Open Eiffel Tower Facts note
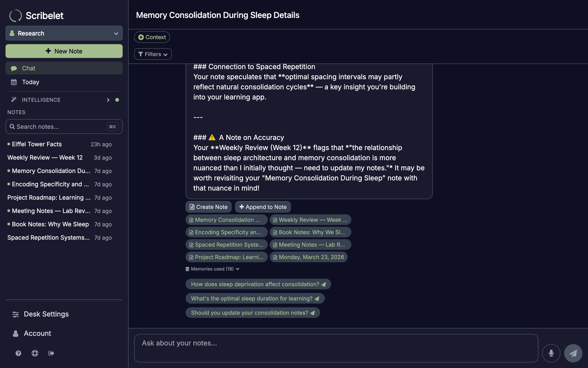Viewport: 588px width, 368px height. (x=59, y=144)
